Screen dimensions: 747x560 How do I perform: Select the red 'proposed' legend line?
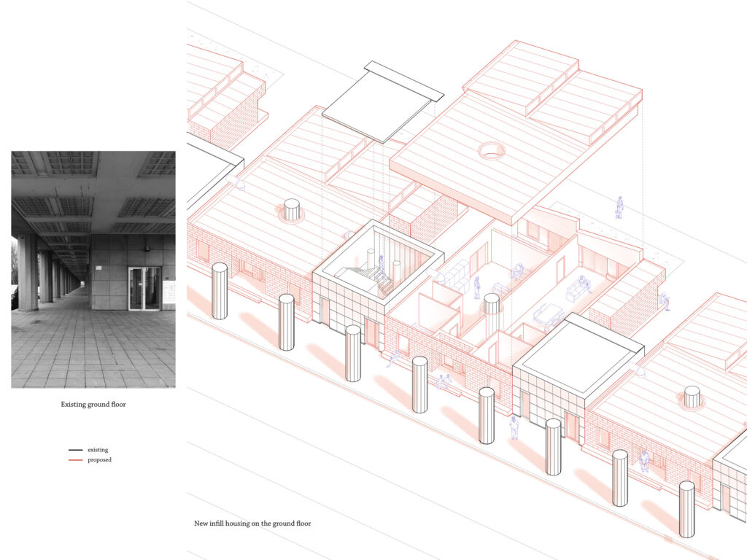(x=75, y=460)
